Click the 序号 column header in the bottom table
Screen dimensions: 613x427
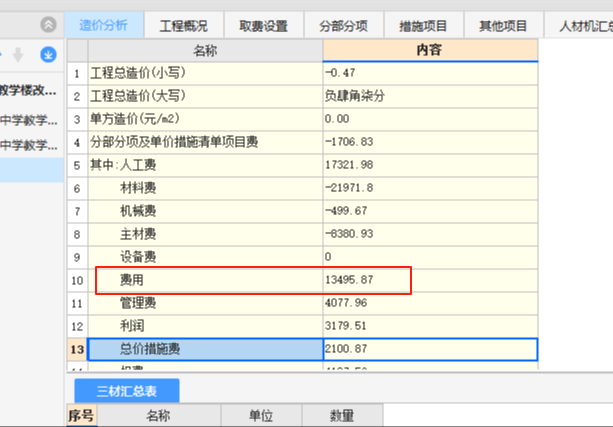[82, 415]
